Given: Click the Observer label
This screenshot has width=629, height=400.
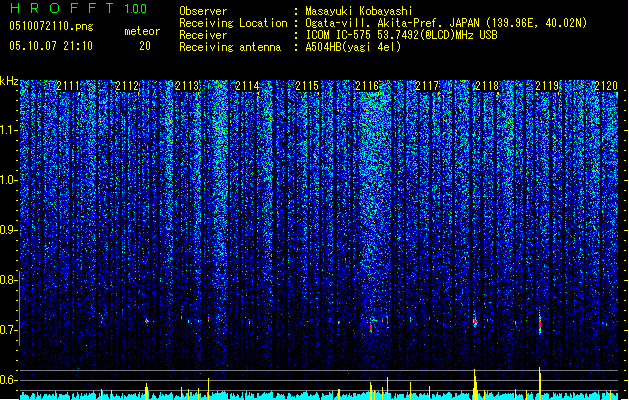Looking at the screenshot, I should point(203,11).
